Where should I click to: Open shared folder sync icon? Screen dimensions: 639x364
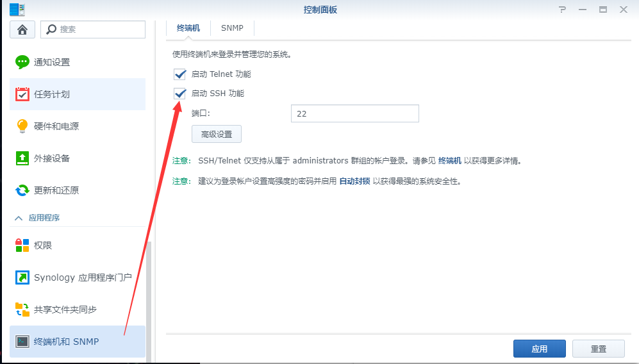[22, 310]
